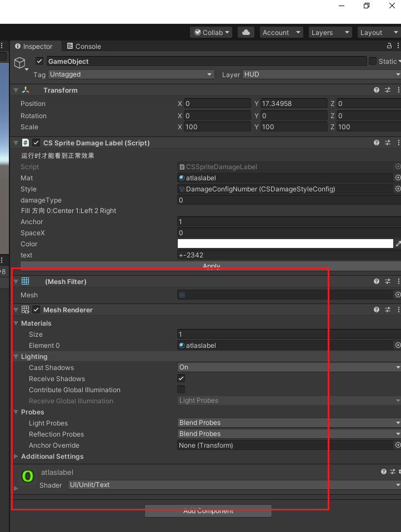Click the Position Y input field
The height and width of the screenshot is (532, 401).
294,104
